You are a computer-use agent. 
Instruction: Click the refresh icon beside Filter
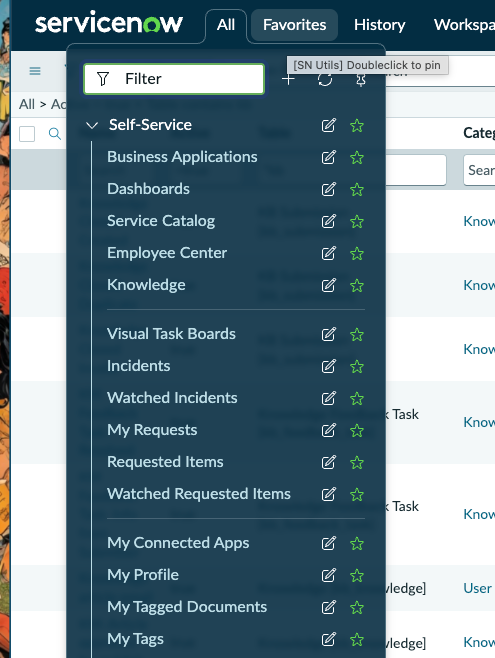pos(325,79)
